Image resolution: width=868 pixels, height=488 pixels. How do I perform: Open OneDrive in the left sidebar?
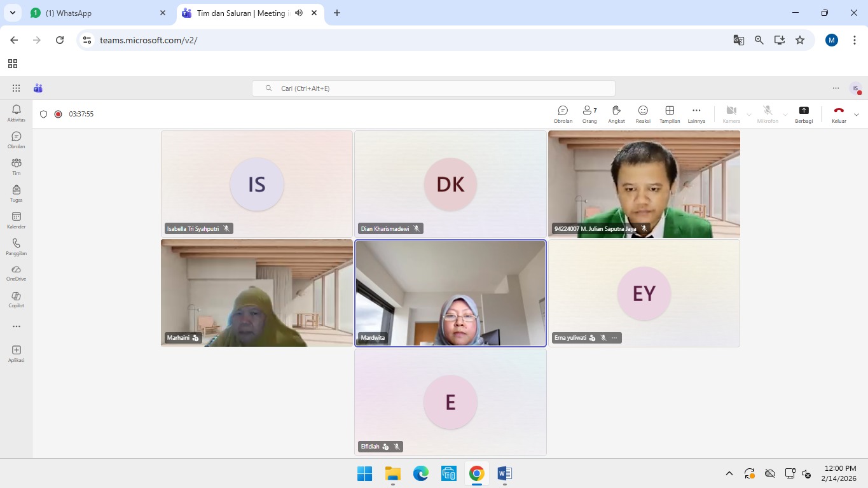coord(17,273)
